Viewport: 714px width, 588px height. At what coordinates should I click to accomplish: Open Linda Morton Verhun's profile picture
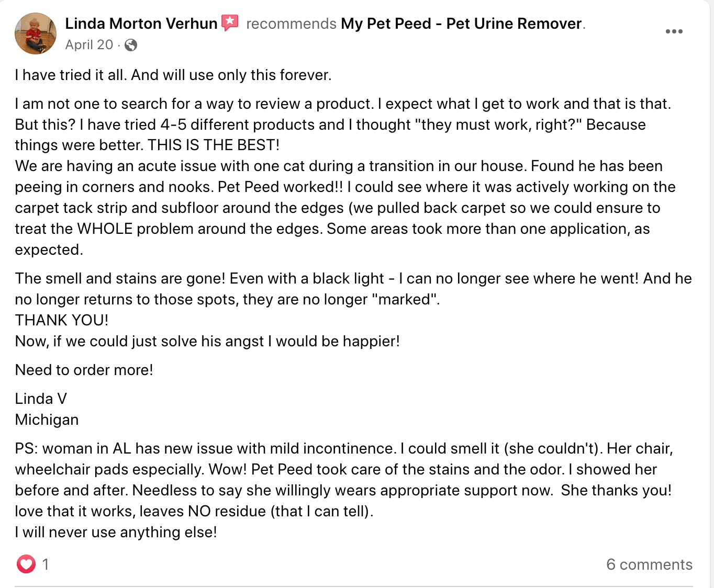pos(35,33)
